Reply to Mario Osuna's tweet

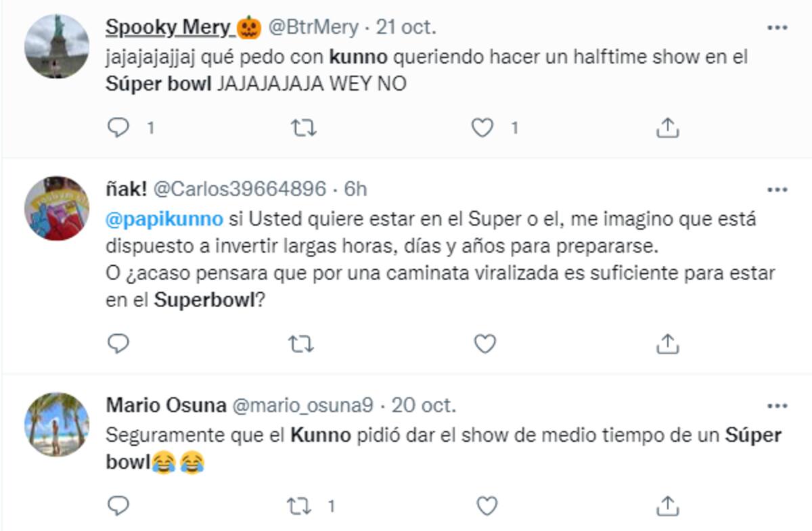coord(118,505)
